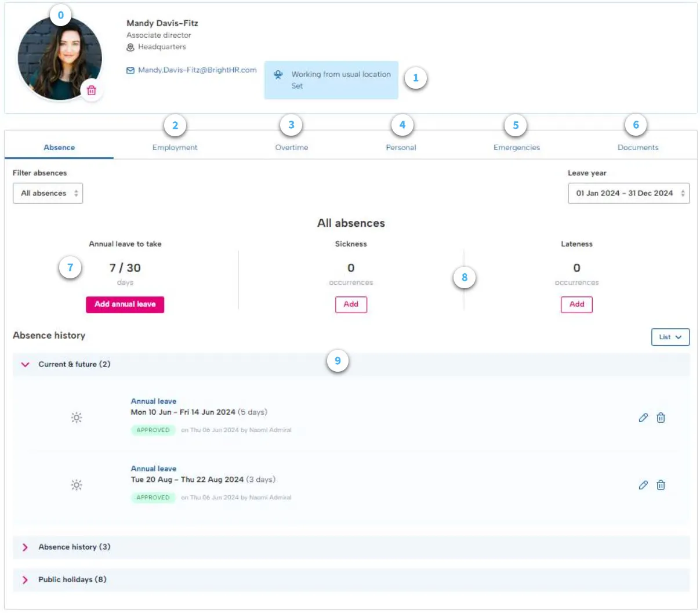Switch to the Employment tab
This screenshot has width=700, height=613.
(175, 147)
